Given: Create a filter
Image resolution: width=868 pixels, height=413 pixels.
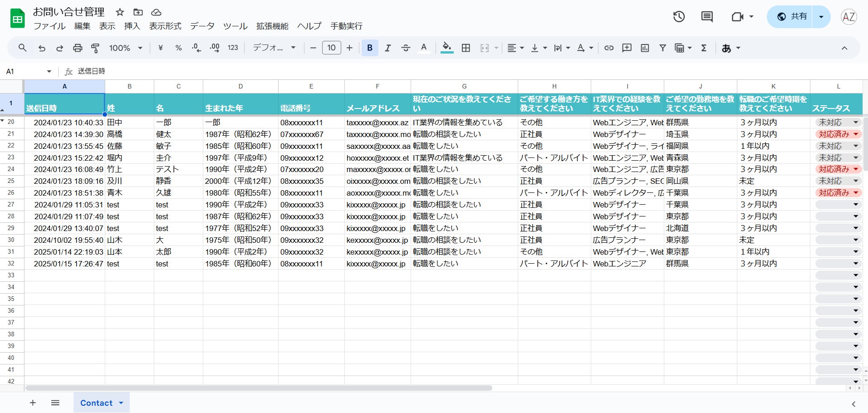Looking at the screenshot, I should pyautogui.click(x=662, y=48).
